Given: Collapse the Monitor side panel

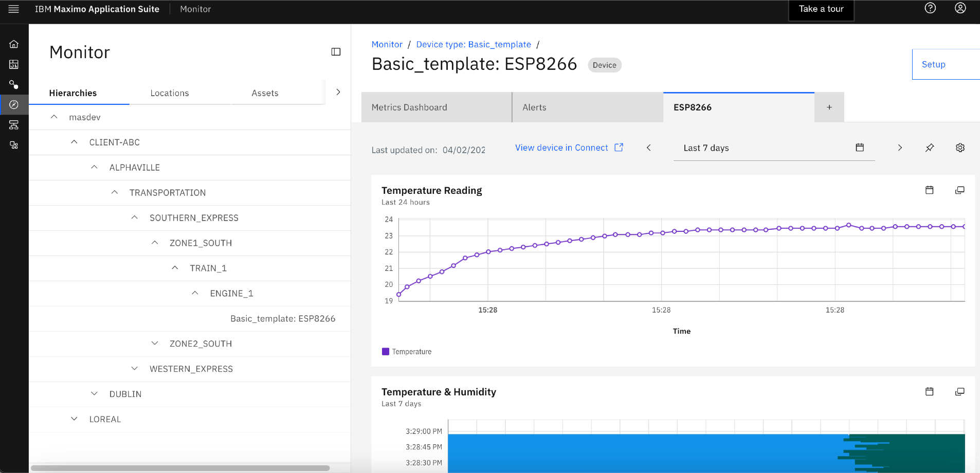Looking at the screenshot, I should tap(336, 52).
